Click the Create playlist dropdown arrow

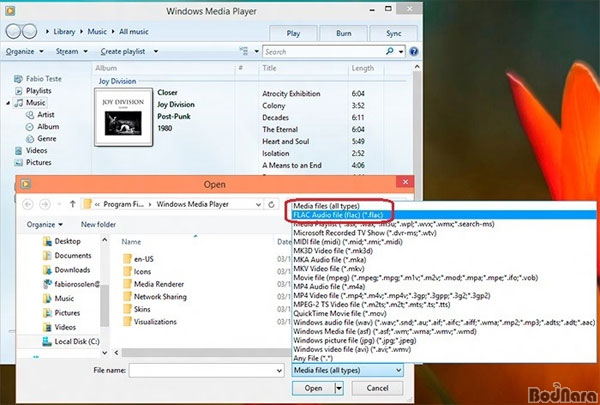point(156,51)
